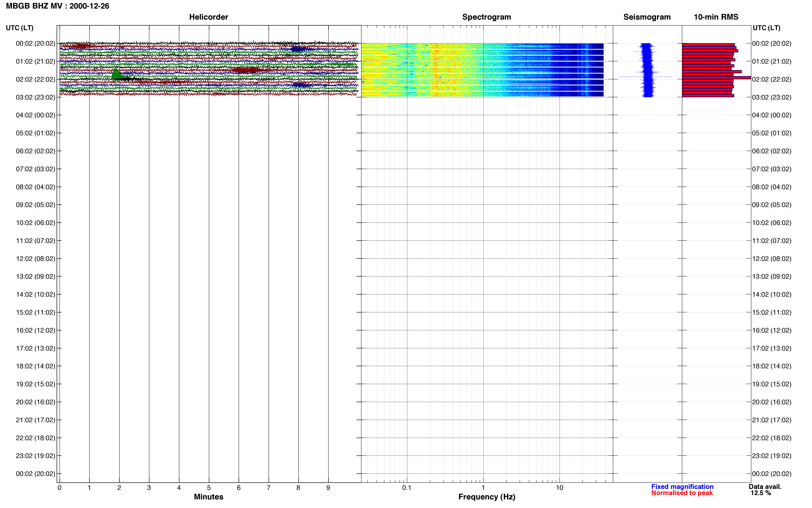Click the left 04:02 (00:02) time label

(x=36, y=115)
